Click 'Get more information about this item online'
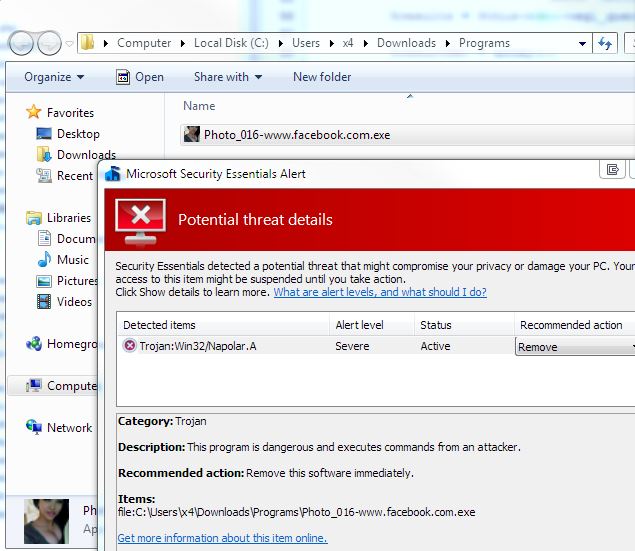The image size is (635, 551). click(x=222, y=538)
